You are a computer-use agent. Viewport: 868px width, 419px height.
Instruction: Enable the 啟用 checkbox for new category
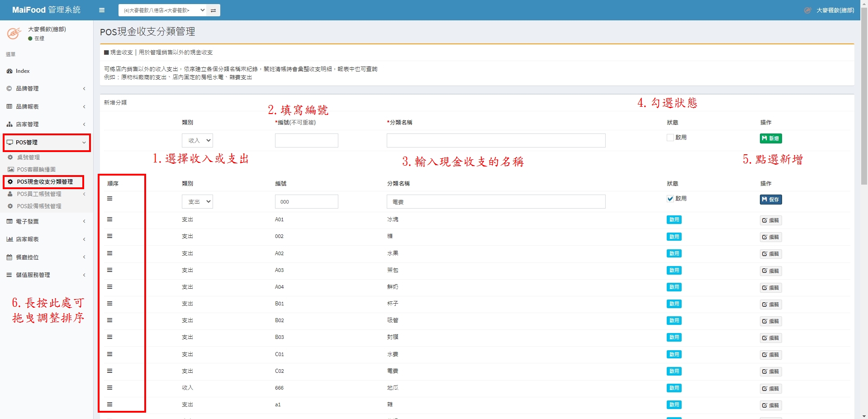pos(670,138)
